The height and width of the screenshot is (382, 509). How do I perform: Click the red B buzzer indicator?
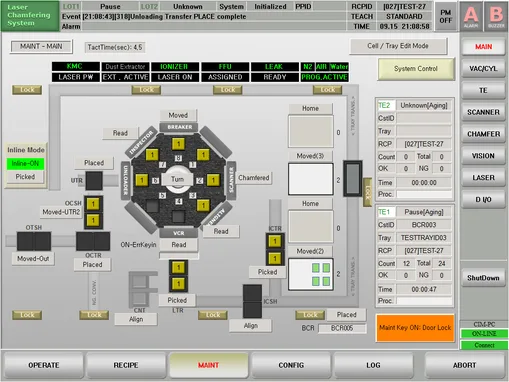496,16
